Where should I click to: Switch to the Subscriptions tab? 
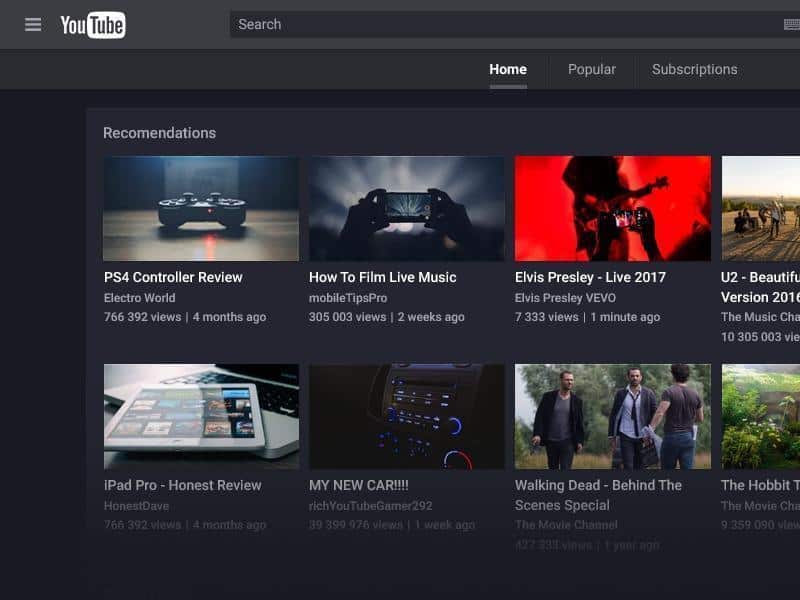tap(694, 69)
